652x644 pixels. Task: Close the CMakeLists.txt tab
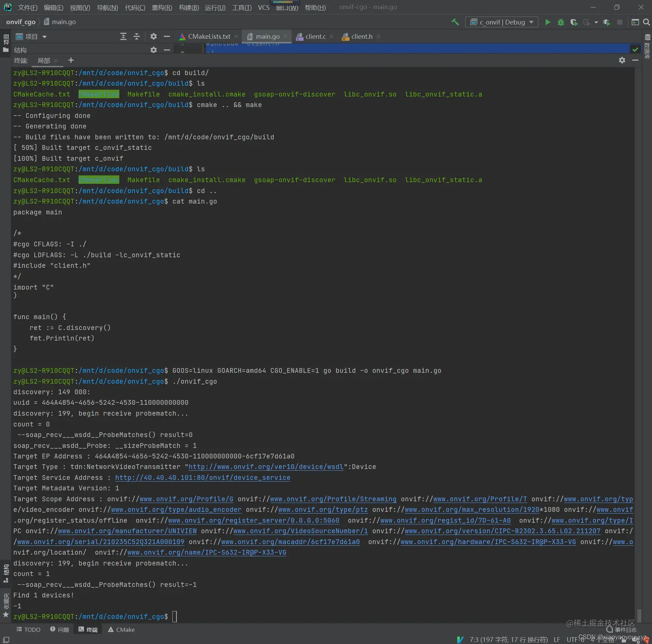[x=236, y=37]
